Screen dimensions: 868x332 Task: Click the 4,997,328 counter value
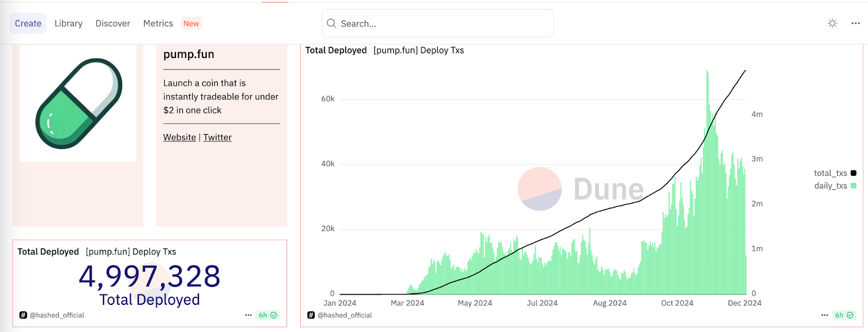150,276
